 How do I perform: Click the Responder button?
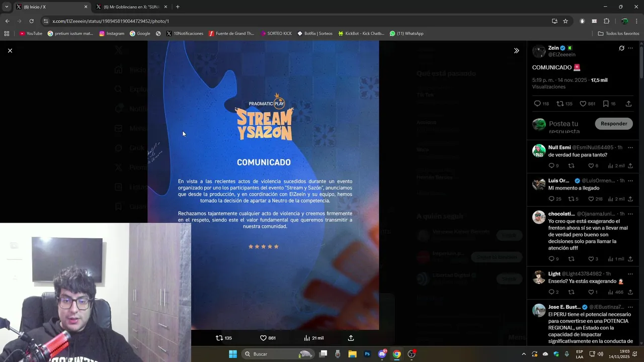tap(614, 124)
